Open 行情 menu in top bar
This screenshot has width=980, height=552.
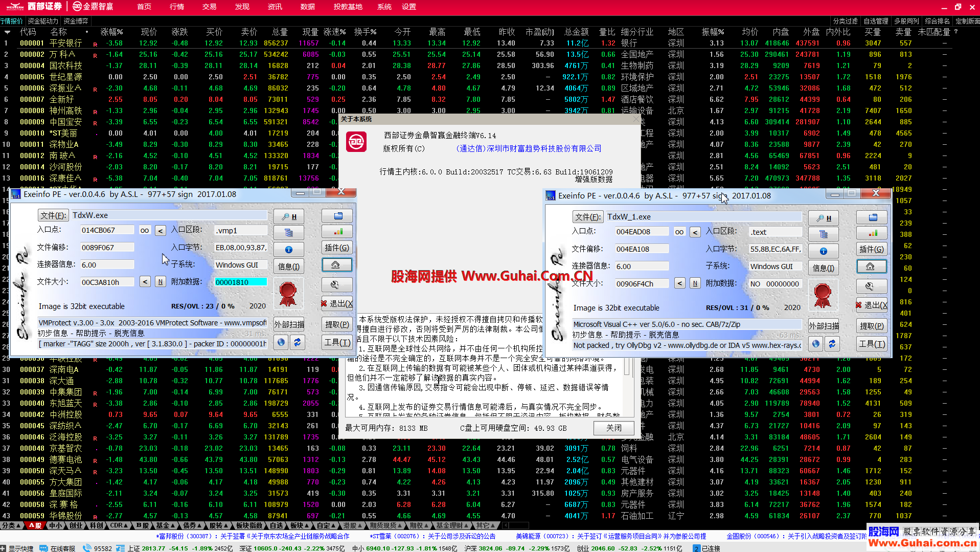[x=177, y=7]
